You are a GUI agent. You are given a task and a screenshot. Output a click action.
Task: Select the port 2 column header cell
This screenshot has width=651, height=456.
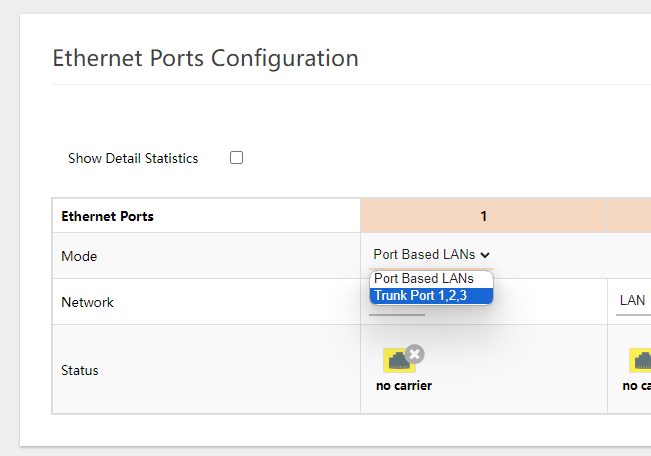[630, 216]
